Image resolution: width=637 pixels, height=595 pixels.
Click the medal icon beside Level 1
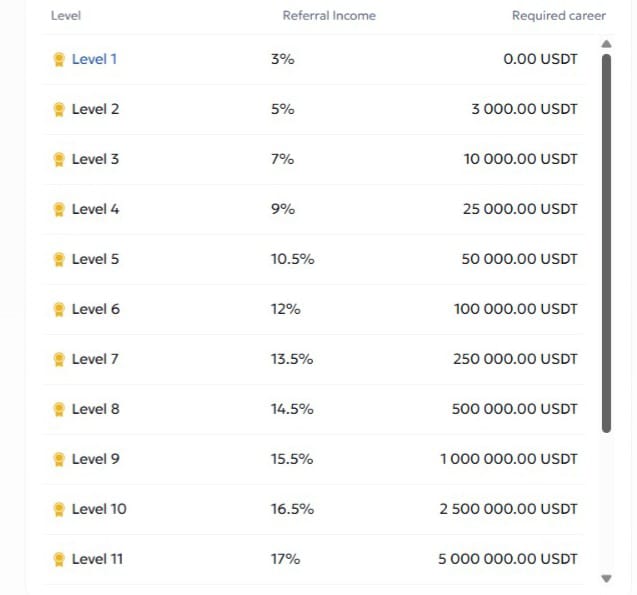click(59, 59)
